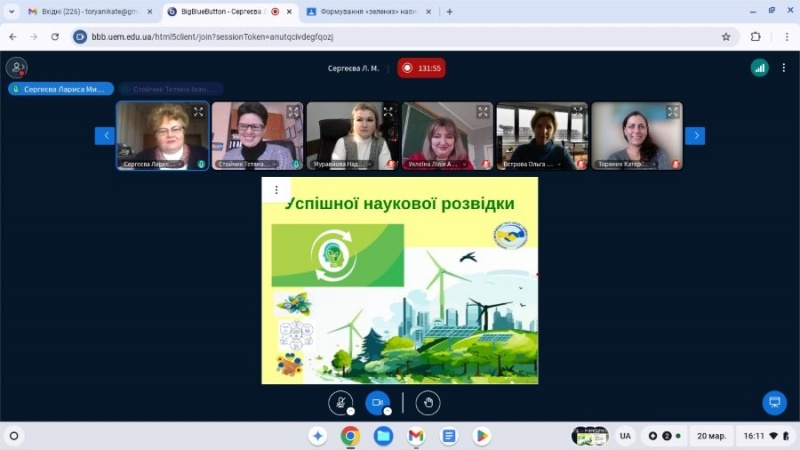Viewport: 800px width, 450px height.
Task: Raise your hand
Action: click(428, 403)
